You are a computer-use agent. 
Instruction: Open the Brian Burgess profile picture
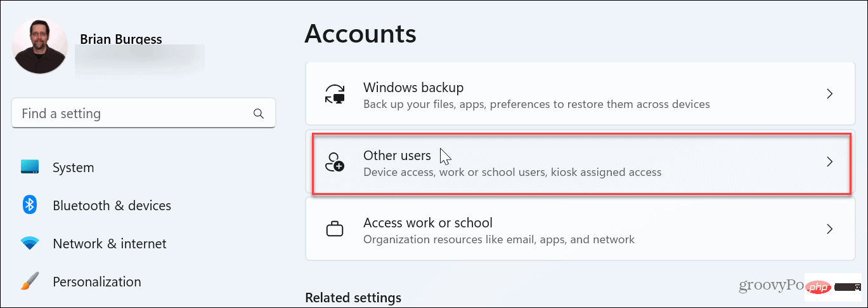tap(40, 46)
